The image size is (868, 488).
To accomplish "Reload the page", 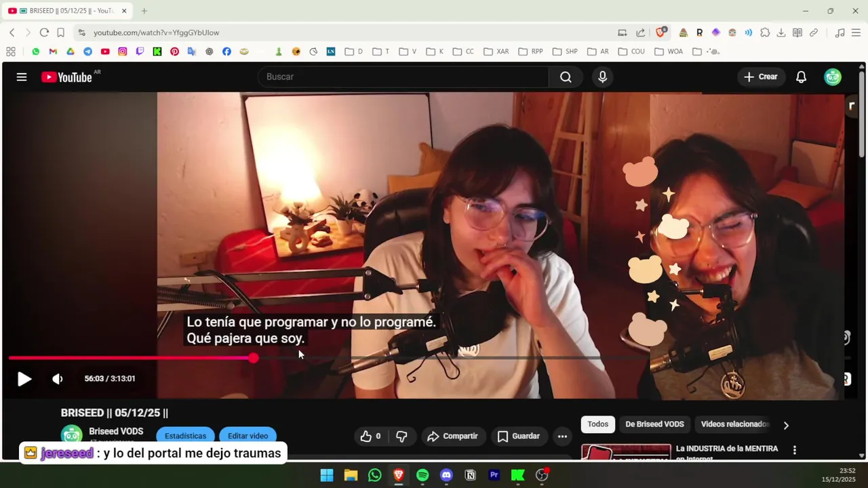I will tap(44, 33).
